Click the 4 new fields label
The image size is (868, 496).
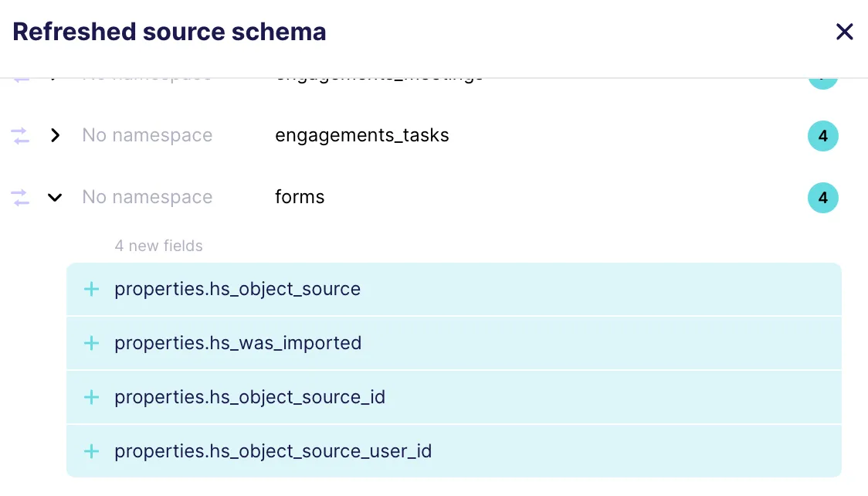[159, 246]
